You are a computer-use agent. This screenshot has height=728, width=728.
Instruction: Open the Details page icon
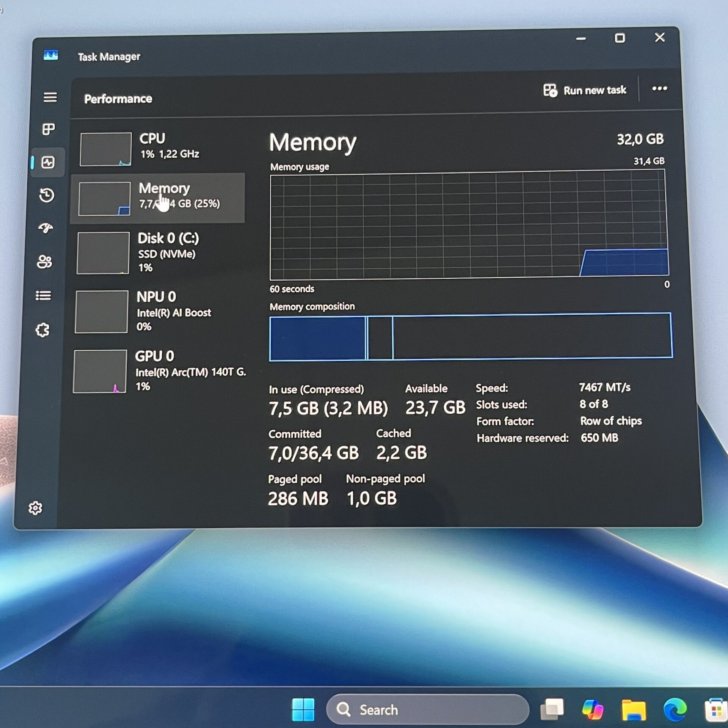tap(43, 295)
